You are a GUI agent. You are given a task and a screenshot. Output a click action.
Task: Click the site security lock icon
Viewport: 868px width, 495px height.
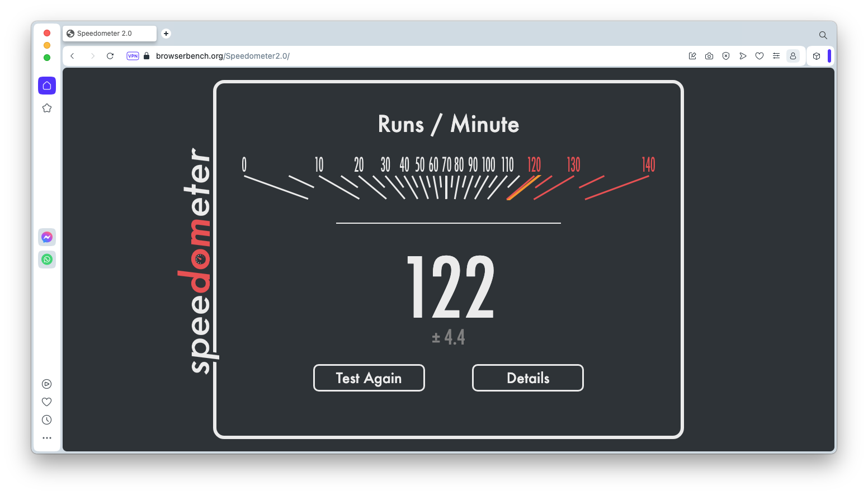coord(147,56)
